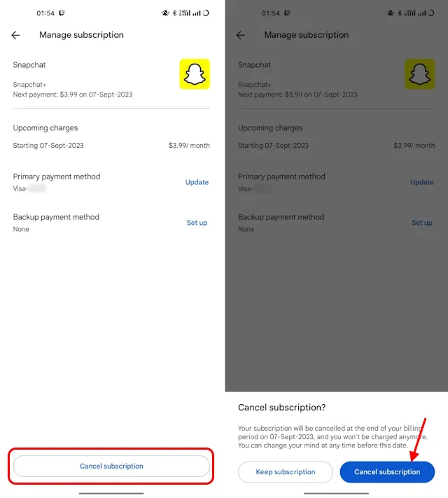This screenshot has height=498, width=448.
Task: Tap the bright yellow Snapchat ghost icon
Action: [195, 74]
